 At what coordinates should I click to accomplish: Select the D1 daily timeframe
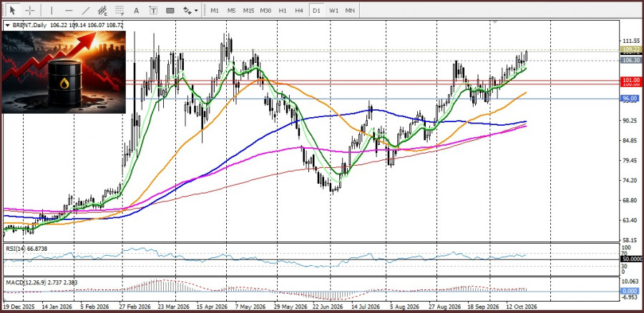coord(316,10)
